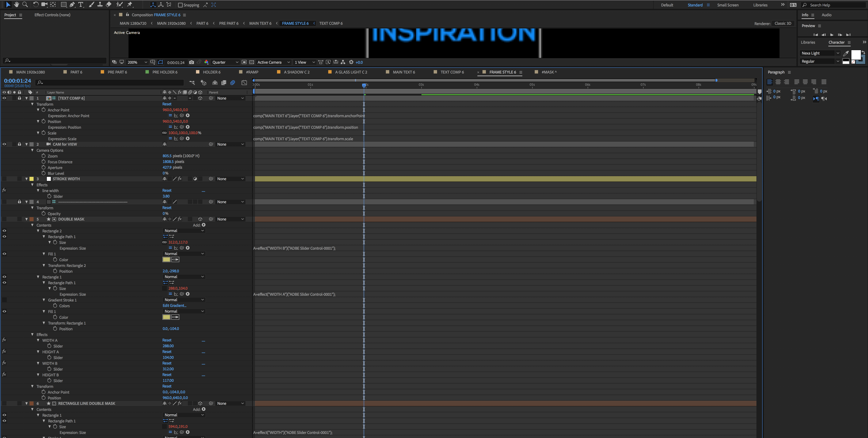Collapse the DOUBLE MASK layer twirl
This screenshot has width=868, height=438.
pos(26,219)
